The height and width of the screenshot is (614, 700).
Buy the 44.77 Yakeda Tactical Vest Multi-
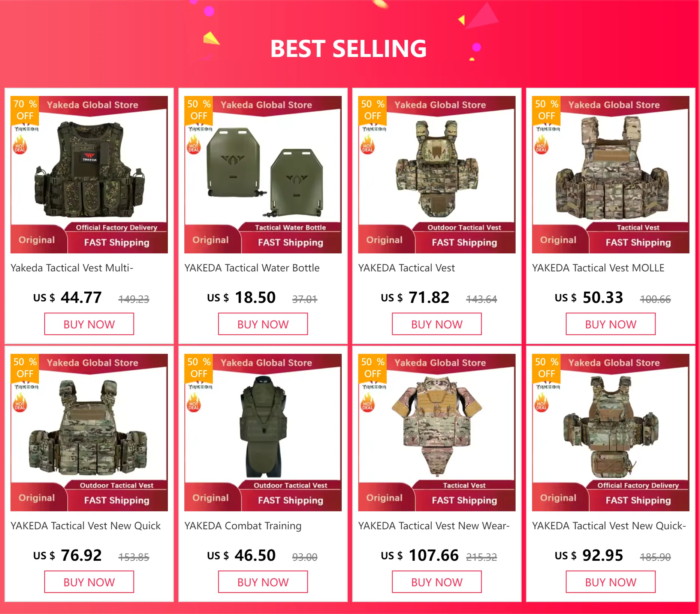click(89, 324)
